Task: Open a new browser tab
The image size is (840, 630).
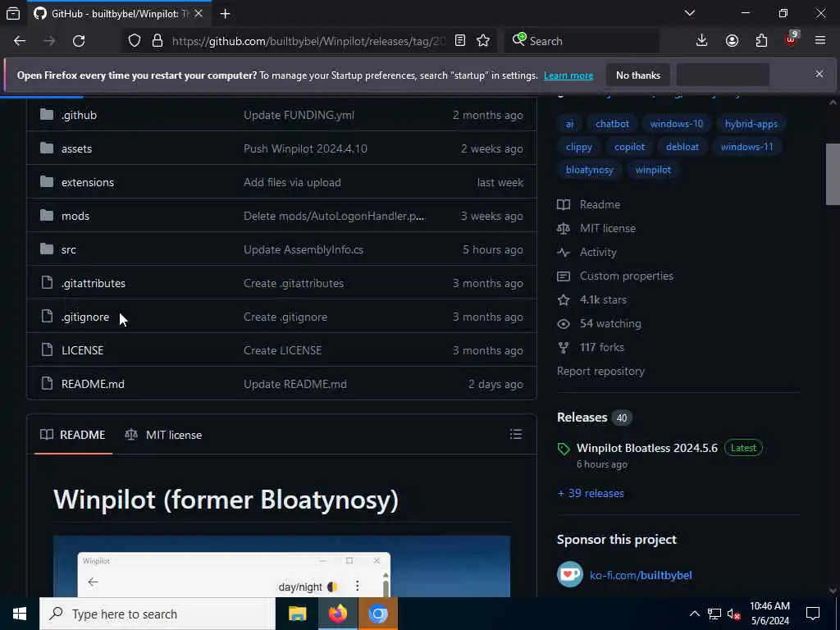Action: (x=225, y=14)
